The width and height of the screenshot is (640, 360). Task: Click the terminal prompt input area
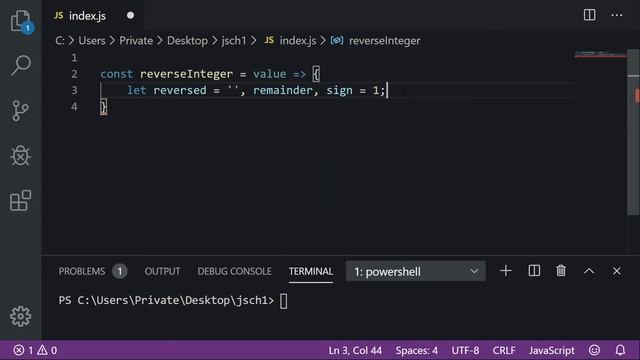tap(283, 301)
